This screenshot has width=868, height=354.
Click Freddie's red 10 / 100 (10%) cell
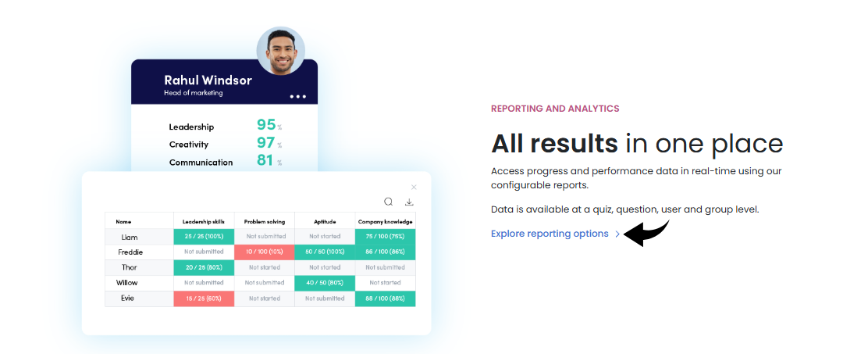click(265, 252)
